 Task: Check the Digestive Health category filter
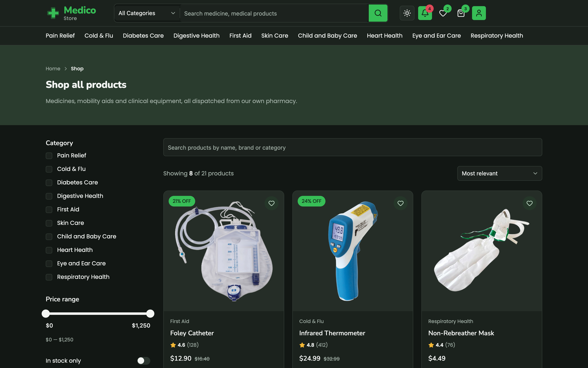click(49, 196)
